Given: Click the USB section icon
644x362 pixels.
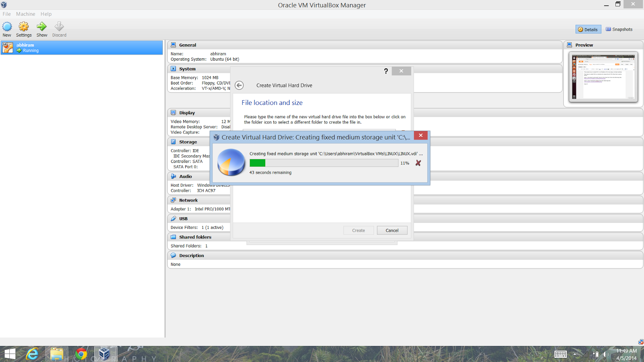Looking at the screenshot, I should point(173,219).
